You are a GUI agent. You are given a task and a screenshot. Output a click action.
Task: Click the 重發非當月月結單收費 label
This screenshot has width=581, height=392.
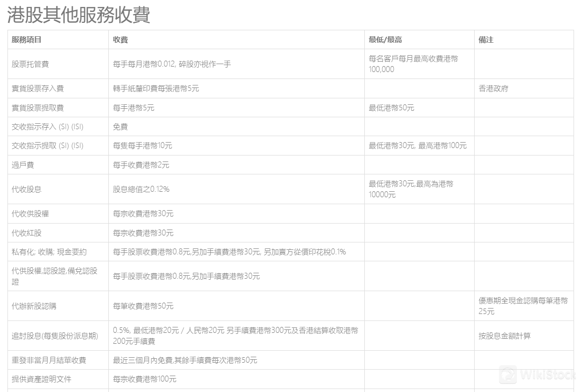tap(49, 360)
